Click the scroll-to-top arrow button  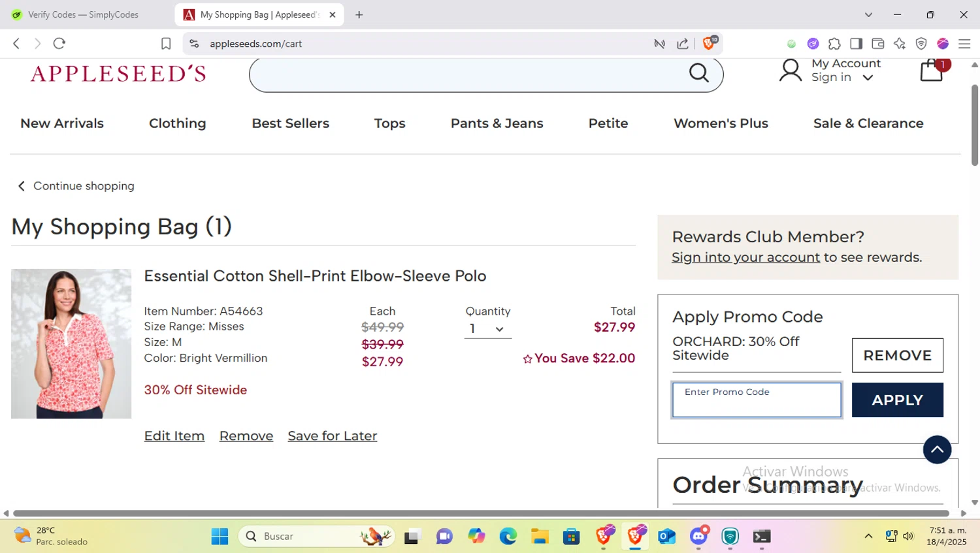[x=937, y=449]
